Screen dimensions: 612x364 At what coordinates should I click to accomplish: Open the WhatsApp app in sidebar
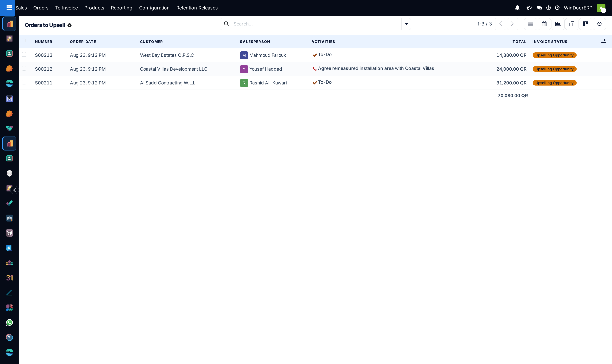[9, 323]
